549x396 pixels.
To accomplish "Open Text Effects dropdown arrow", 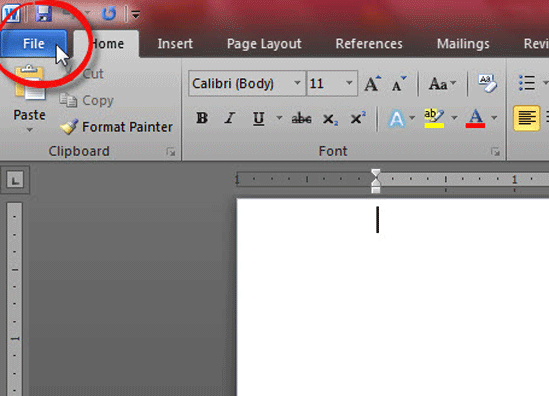I will coord(412,118).
